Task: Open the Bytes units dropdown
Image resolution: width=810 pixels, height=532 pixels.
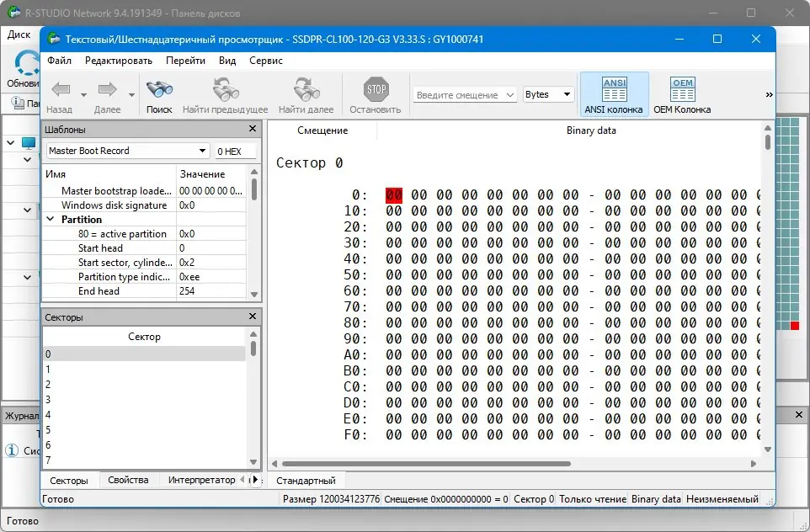Action: tap(548, 94)
